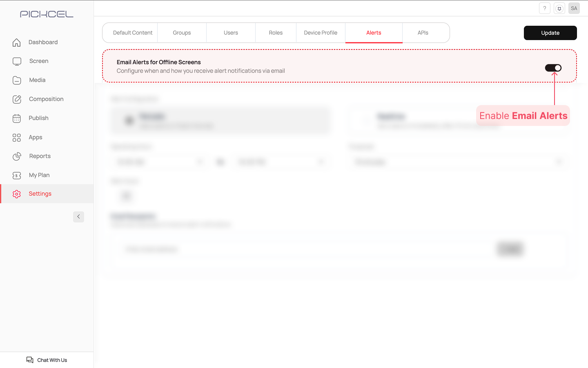Open the Reports pie chart icon
The height and width of the screenshot is (368, 588).
point(17,156)
